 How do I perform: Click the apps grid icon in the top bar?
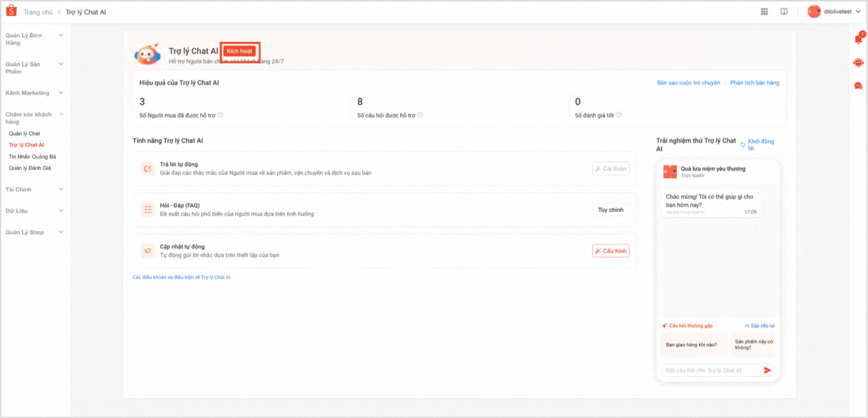[764, 11]
